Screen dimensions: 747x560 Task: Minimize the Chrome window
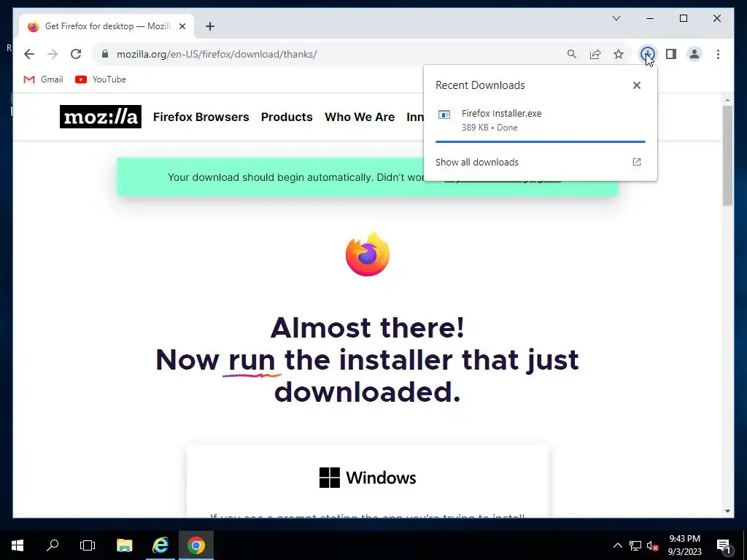[x=650, y=18]
